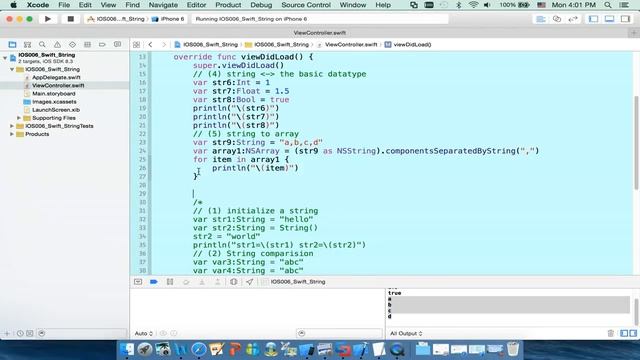Stop the running app
640x360 pixels.
[x=71, y=19]
